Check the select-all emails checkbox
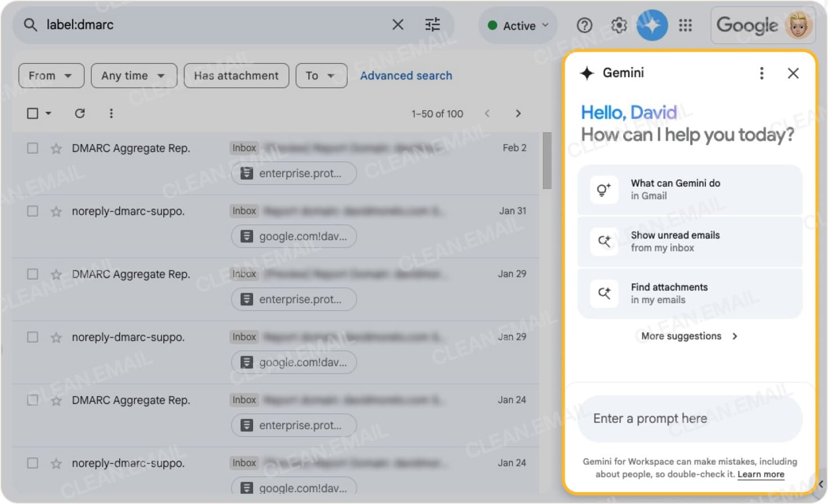 [32, 113]
